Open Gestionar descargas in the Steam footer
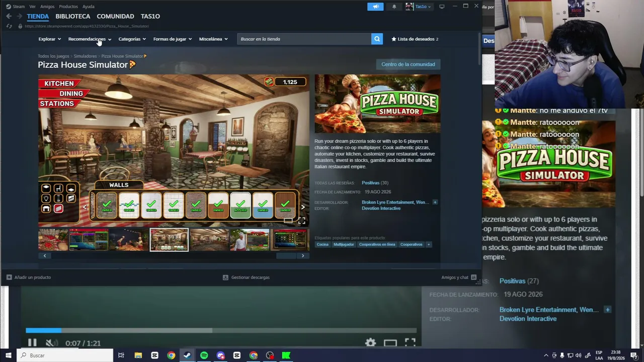The width and height of the screenshot is (644, 362). point(246,277)
